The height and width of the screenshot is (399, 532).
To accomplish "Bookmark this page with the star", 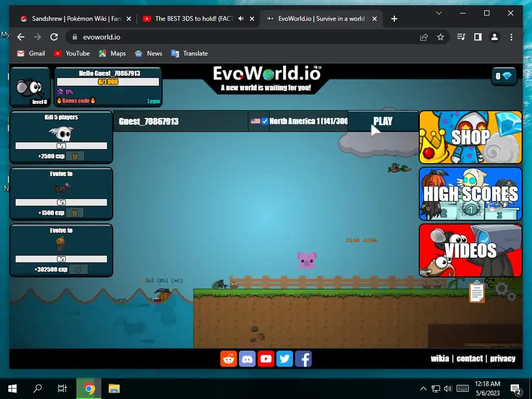I will pyautogui.click(x=441, y=37).
